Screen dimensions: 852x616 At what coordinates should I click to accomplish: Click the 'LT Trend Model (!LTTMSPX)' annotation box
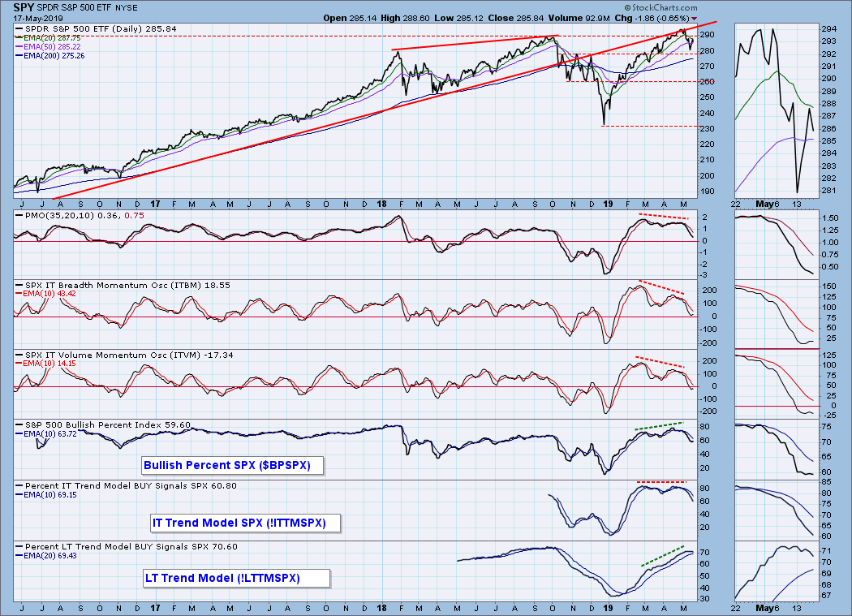[236, 578]
